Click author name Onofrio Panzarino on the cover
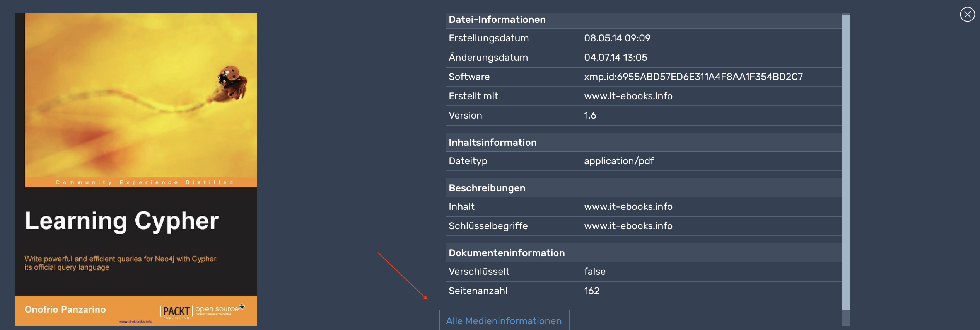 65,310
